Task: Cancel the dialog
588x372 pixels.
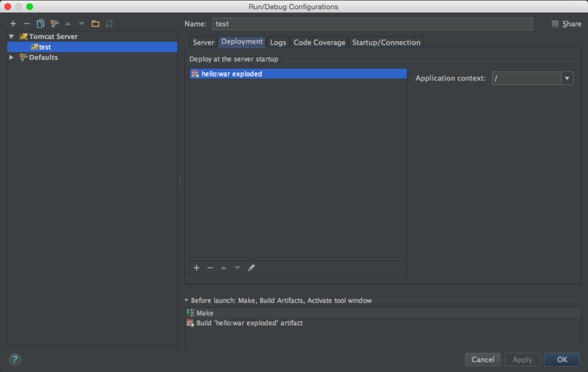Action: [x=482, y=359]
